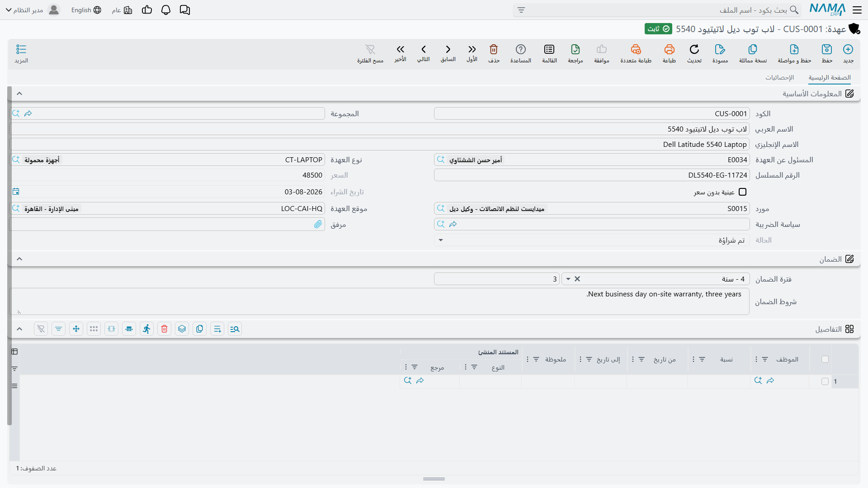Click the الرقم المسلسل serial number field
868x488 pixels.
592,175
